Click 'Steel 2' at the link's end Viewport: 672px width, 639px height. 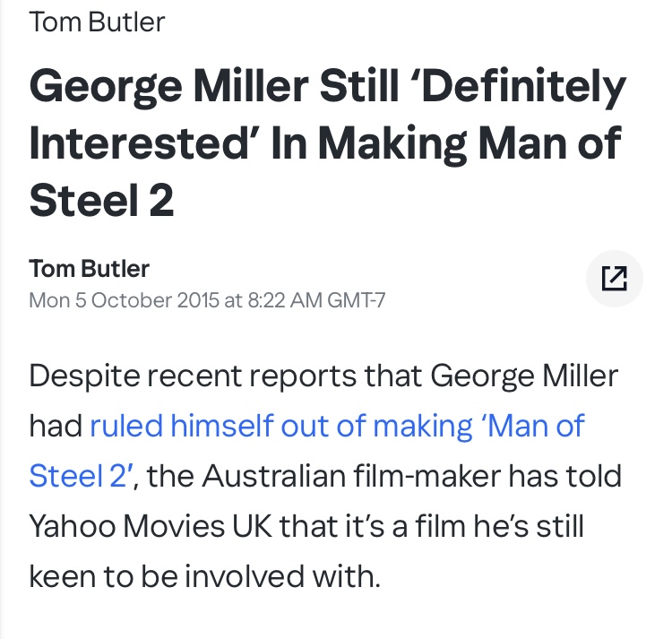click(81, 475)
